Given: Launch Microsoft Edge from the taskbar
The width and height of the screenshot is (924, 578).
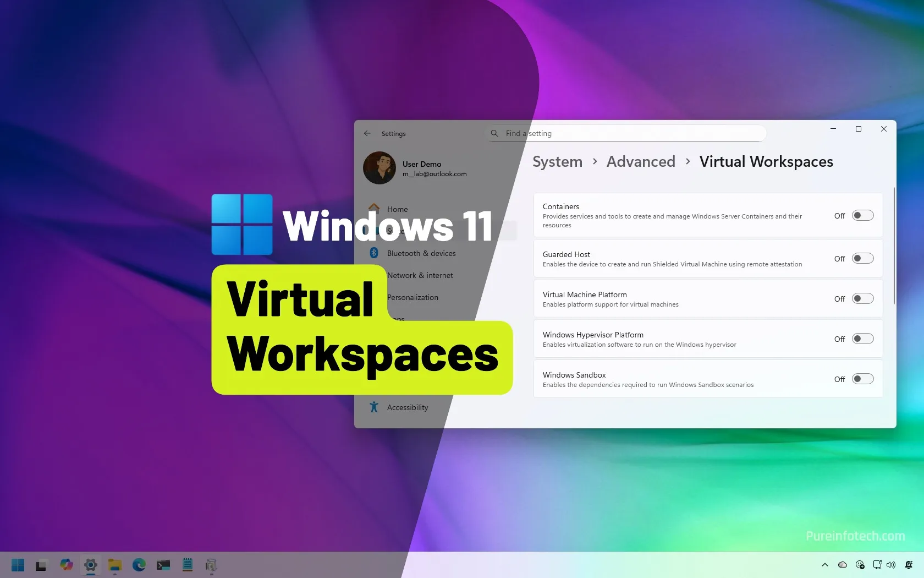Looking at the screenshot, I should point(139,565).
